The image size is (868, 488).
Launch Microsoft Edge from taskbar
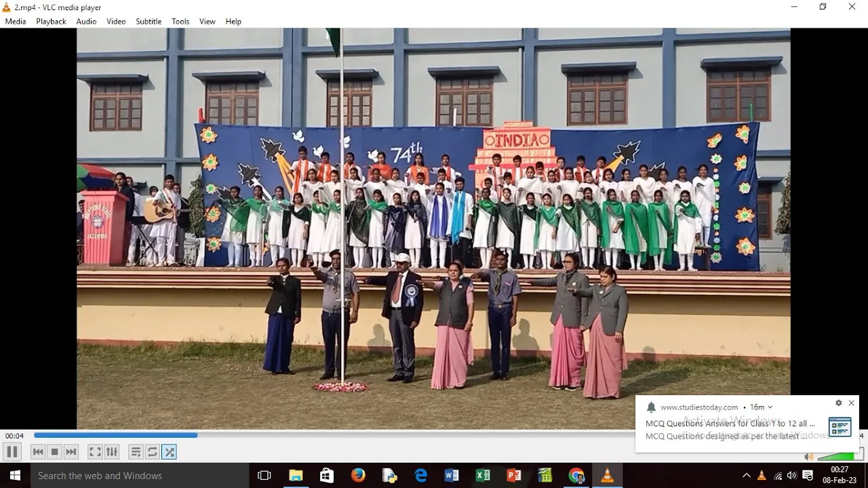[x=420, y=476]
